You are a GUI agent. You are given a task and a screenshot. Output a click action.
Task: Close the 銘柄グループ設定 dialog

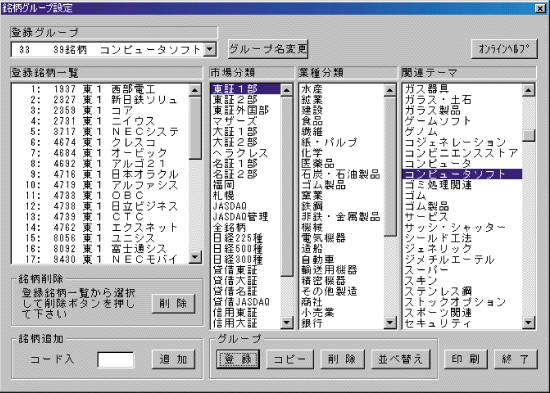tap(541, 8)
